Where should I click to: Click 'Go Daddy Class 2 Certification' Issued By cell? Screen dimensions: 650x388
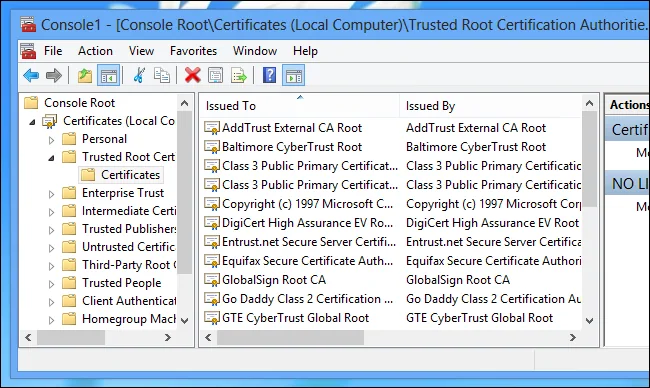pos(493,299)
